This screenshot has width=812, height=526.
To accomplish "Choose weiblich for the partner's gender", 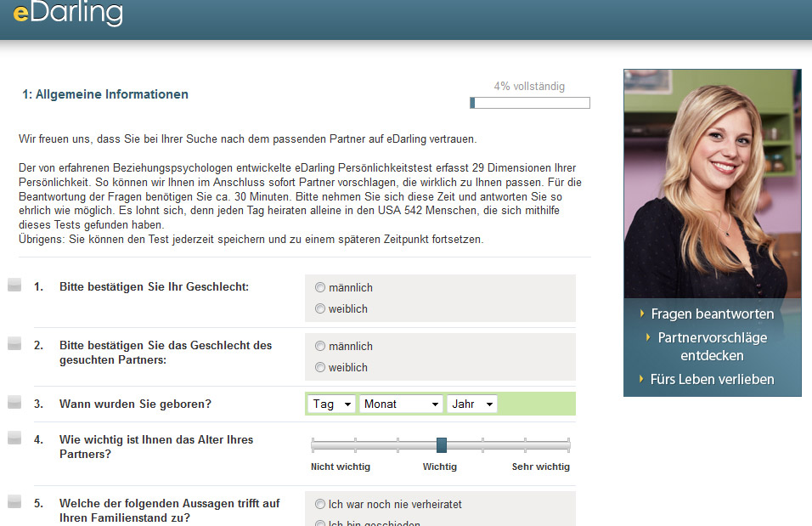I will click(x=320, y=367).
